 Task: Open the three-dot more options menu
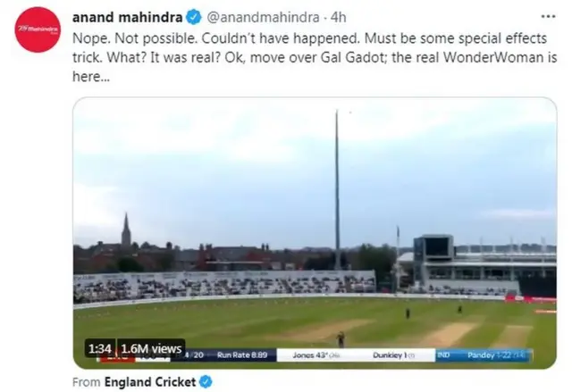tap(548, 16)
